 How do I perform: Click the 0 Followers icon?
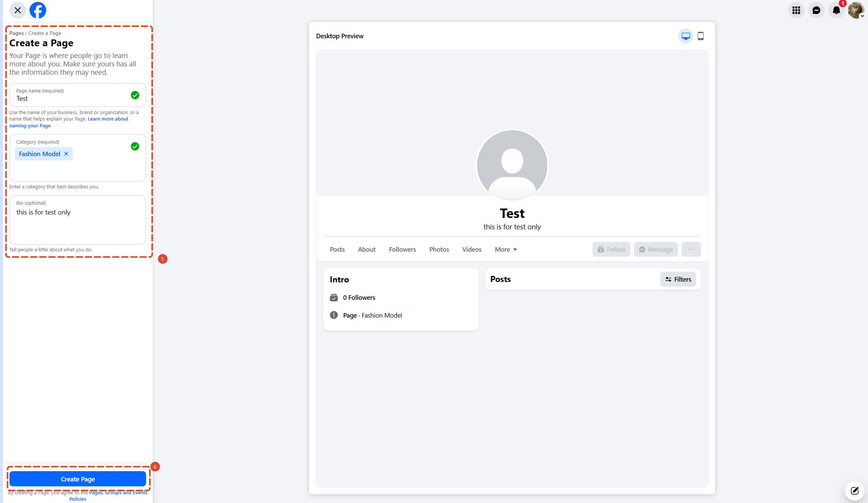(334, 297)
